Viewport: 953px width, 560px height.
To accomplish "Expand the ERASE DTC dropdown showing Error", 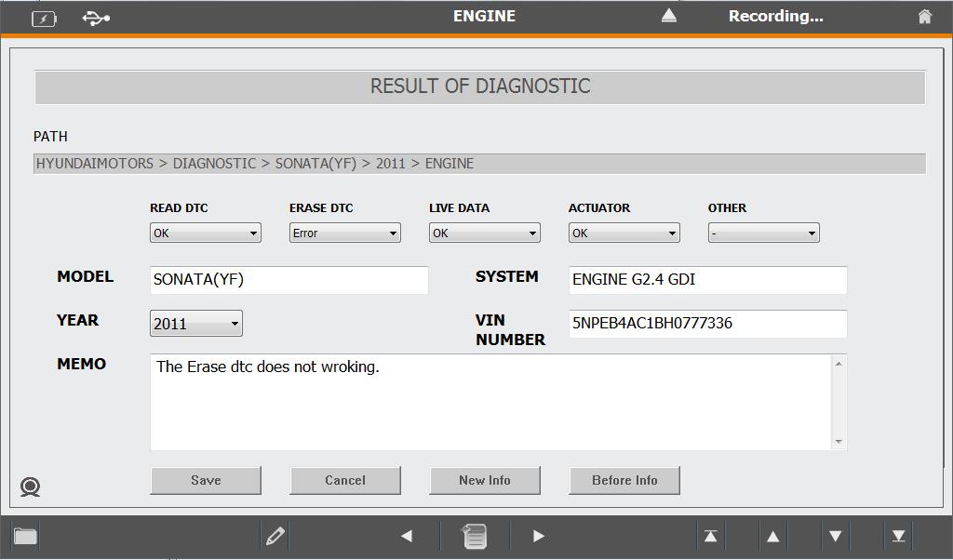I will pyautogui.click(x=344, y=233).
